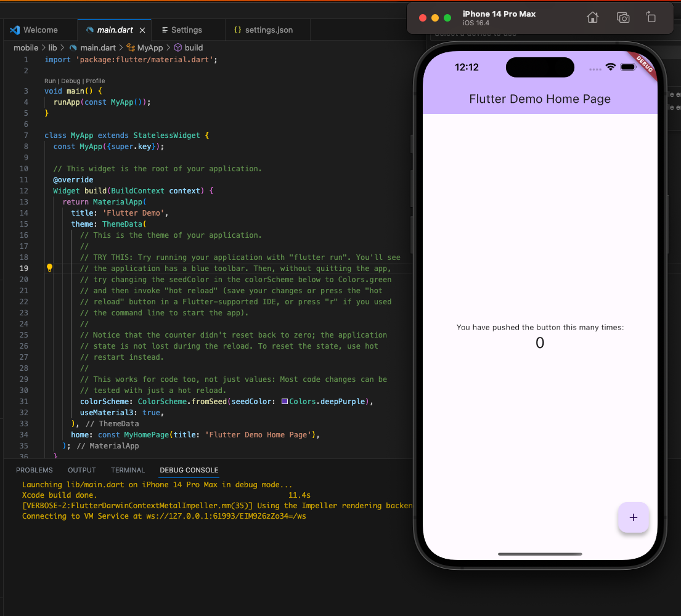Switch to the Welcome tab
Viewport: 681px width, 616px height.
click(41, 30)
